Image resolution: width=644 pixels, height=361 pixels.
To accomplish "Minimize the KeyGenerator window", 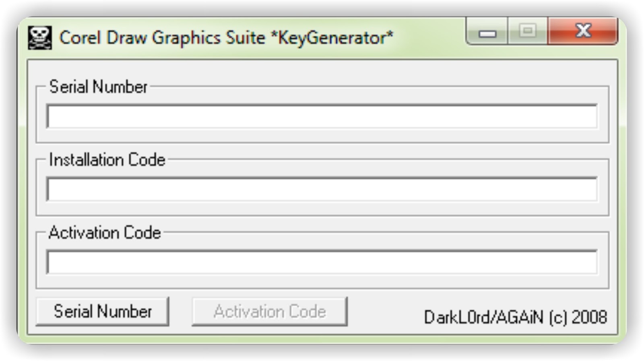I will 487,32.
